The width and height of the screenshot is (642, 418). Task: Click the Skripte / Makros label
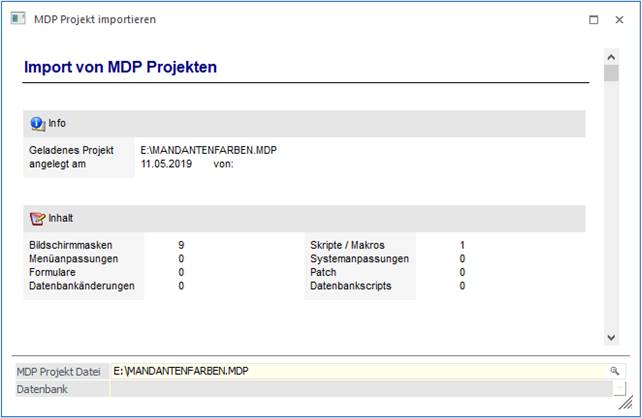click(347, 245)
